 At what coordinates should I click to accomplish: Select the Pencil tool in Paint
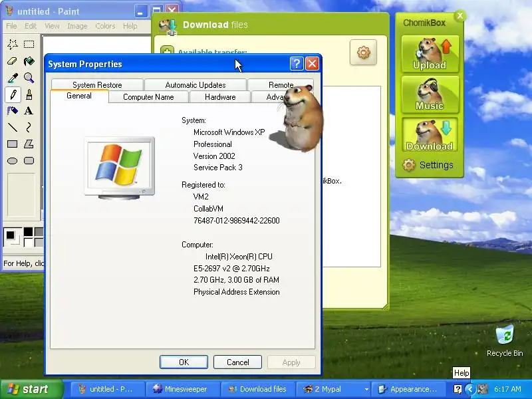(x=13, y=94)
